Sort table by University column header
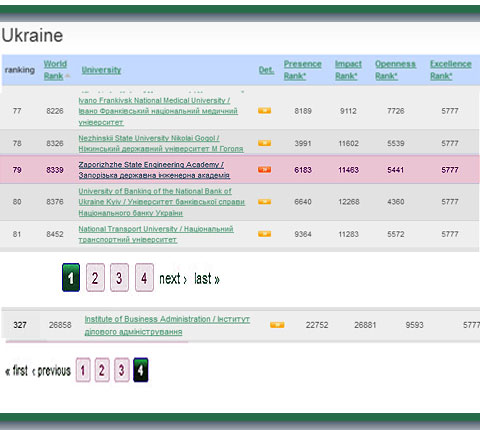 [x=101, y=70]
